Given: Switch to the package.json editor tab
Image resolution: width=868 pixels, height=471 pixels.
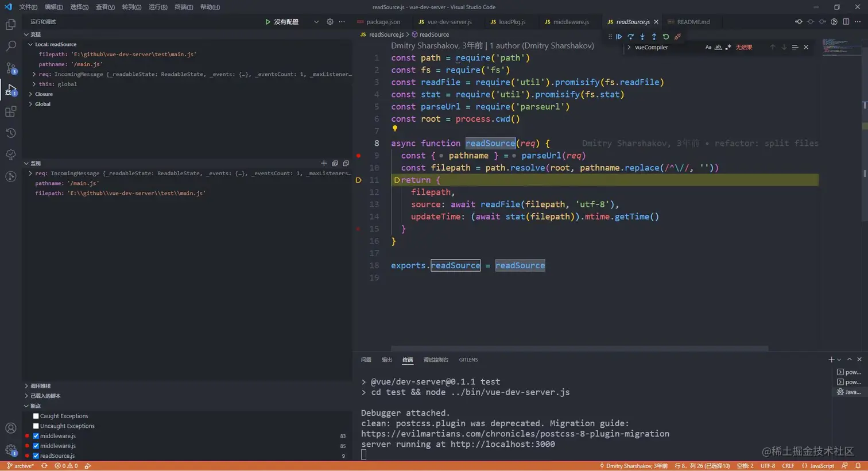Looking at the screenshot, I should click(x=379, y=22).
